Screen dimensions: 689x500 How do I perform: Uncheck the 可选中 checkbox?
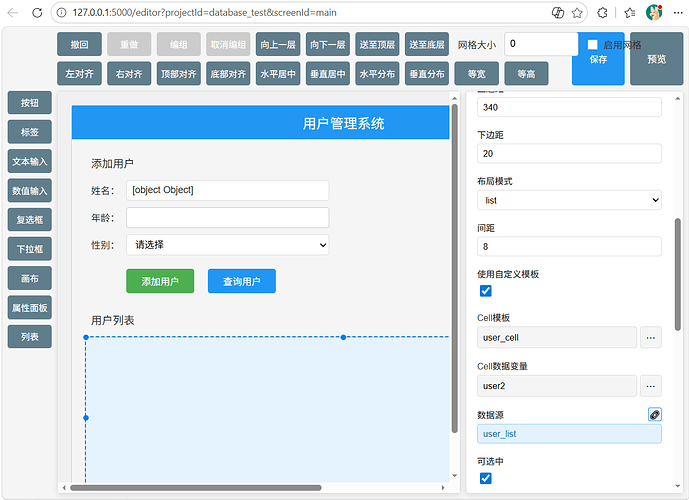[x=486, y=478]
